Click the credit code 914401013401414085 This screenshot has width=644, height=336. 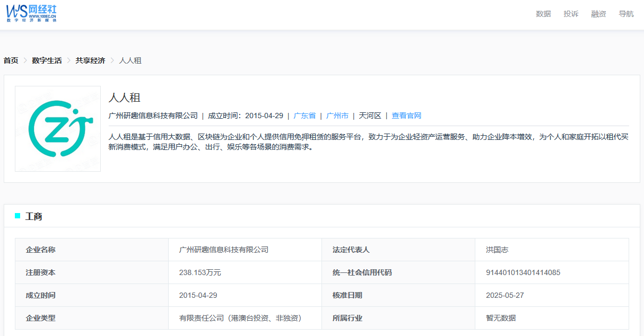[523, 272]
